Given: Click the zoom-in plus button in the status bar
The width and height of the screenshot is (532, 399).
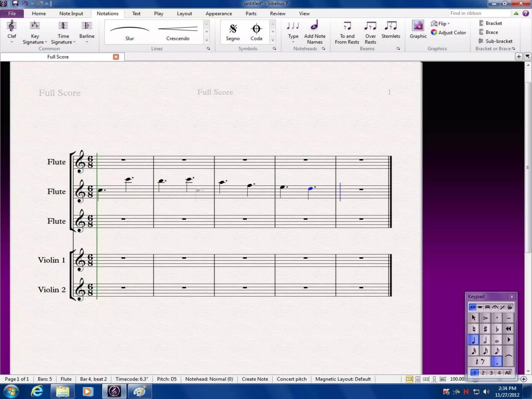Looking at the screenshot, I should 524,379.
